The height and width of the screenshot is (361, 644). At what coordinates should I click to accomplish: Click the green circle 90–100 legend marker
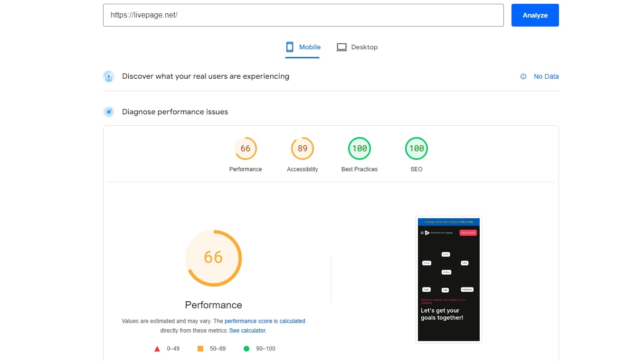pyautogui.click(x=246, y=349)
